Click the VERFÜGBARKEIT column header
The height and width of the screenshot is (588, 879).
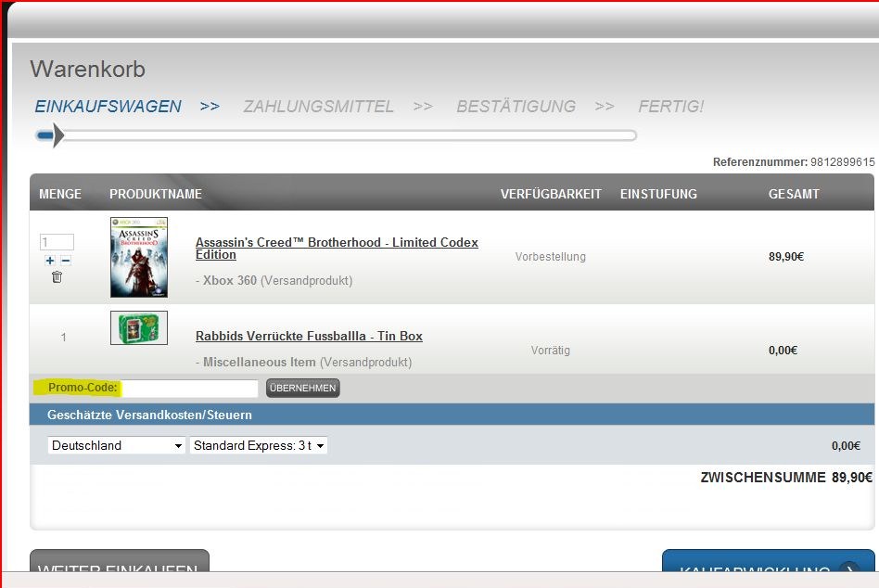551,194
